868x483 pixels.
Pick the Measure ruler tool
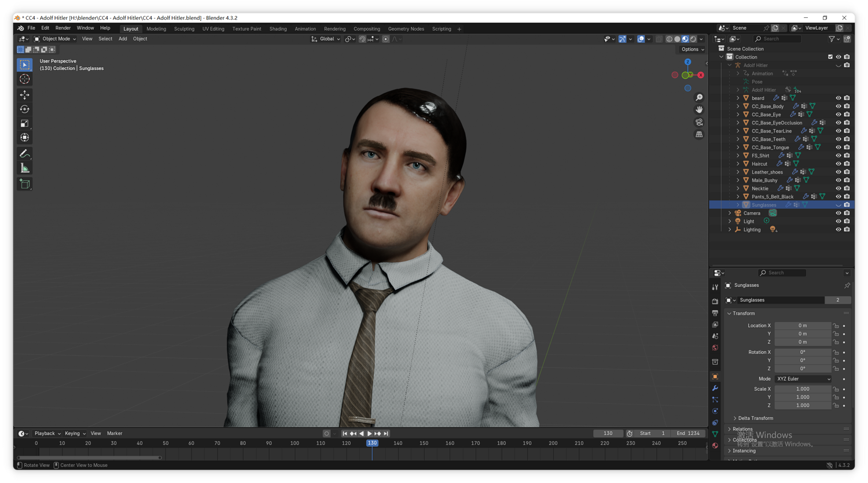point(24,168)
